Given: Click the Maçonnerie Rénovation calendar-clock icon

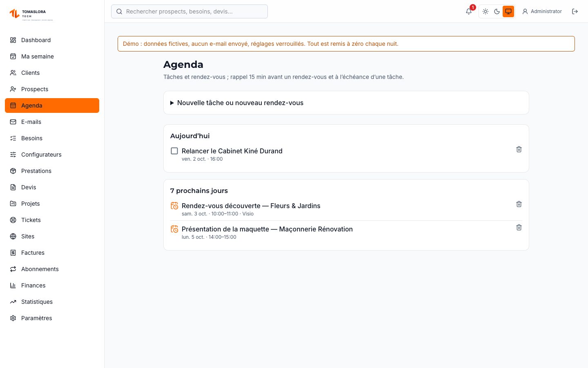Looking at the screenshot, I should pyautogui.click(x=174, y=229).
